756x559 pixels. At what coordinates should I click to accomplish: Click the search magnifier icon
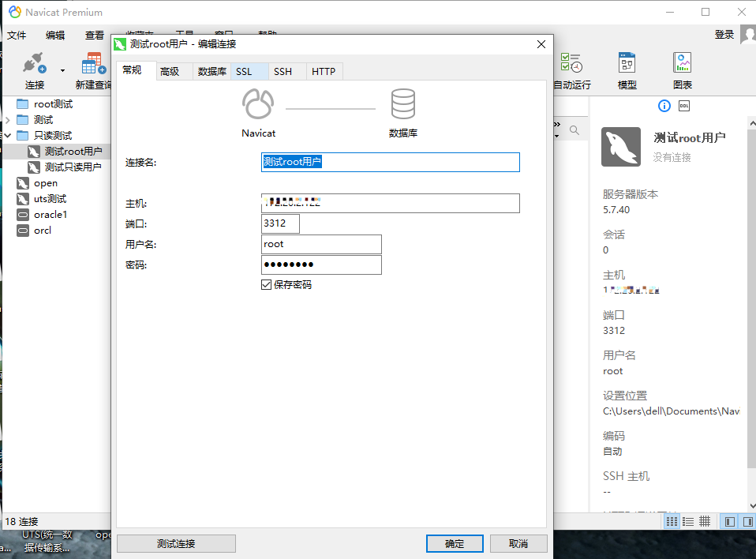tap(574, 130)
